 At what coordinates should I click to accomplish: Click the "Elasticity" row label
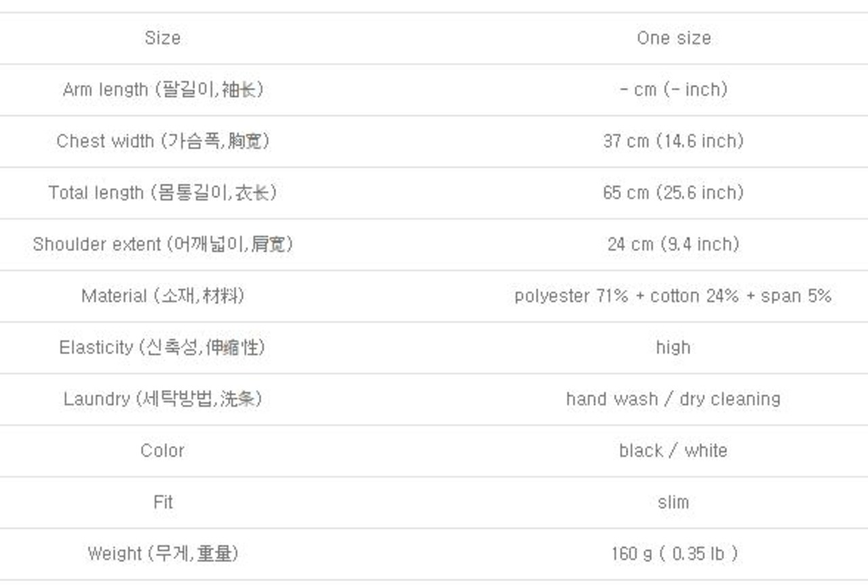tap(162, 347)
